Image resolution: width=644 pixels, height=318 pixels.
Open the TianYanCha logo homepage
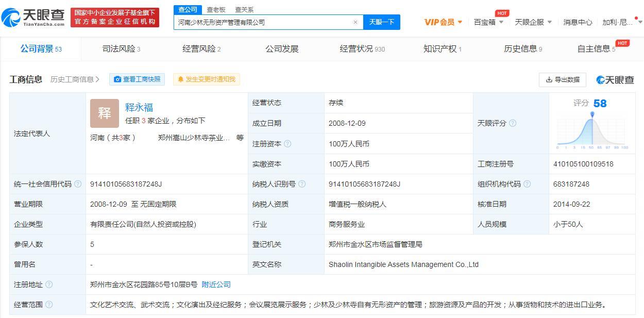[x=33, y=18]
